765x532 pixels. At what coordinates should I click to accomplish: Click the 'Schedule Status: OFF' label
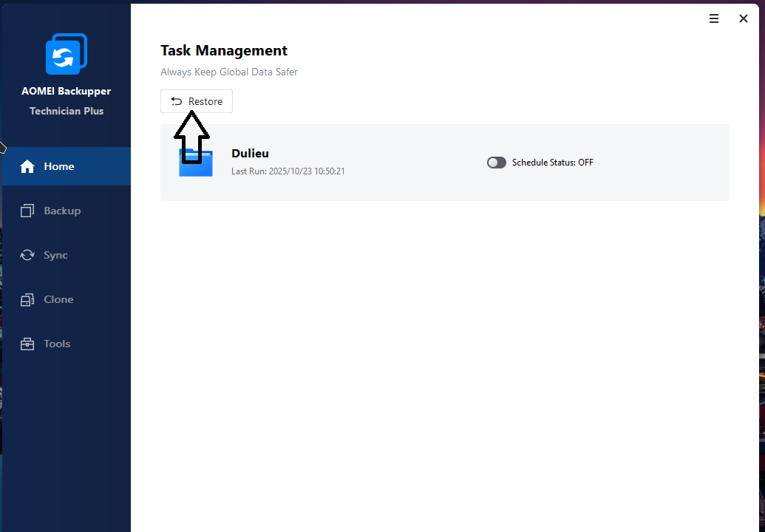(x=552, y=163)
